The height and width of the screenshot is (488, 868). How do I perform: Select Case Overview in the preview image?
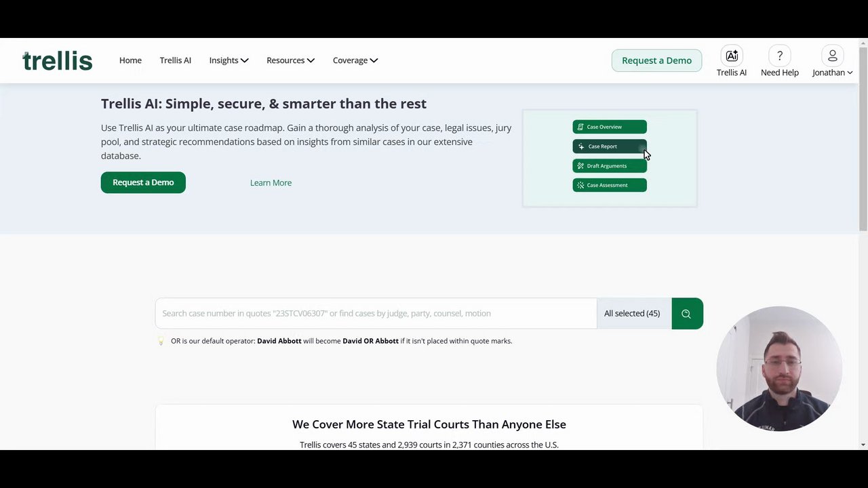pos(610,127)
